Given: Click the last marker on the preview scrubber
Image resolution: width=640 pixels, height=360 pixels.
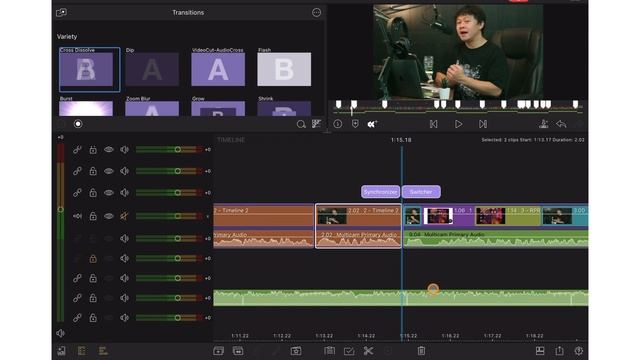Looking at the screenshot, I should point(576,104).
